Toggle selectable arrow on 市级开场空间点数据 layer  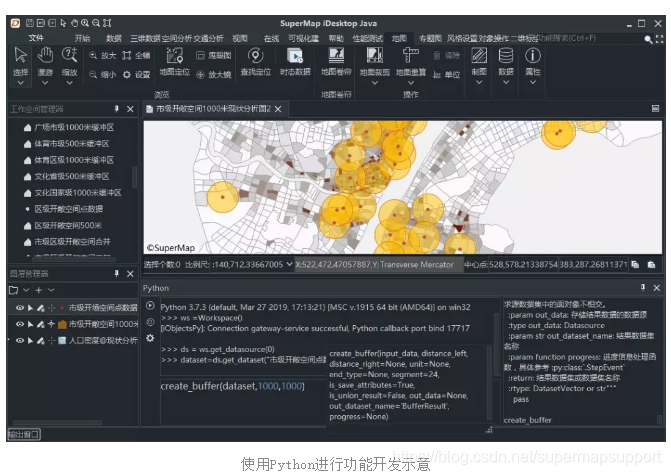pyautogui.click(x=30, y=308)
